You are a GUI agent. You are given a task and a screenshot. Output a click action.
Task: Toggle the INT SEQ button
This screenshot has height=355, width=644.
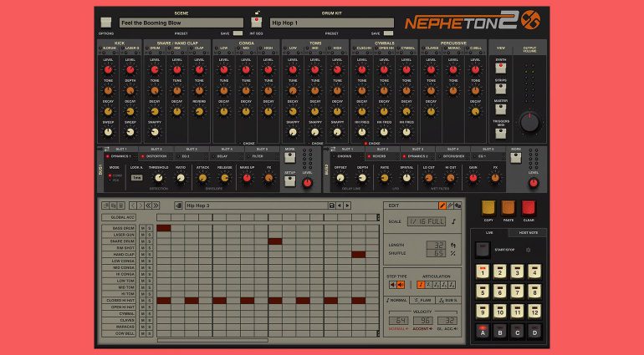[x=257, y=23]
